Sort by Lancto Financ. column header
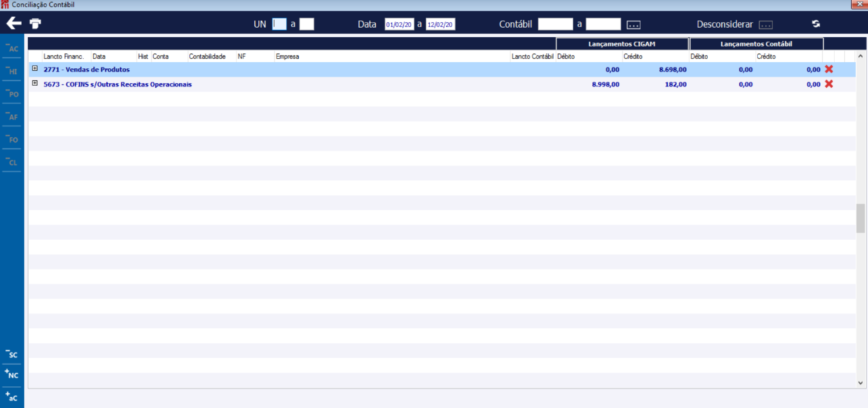868x408 pixels. [64, 57]
